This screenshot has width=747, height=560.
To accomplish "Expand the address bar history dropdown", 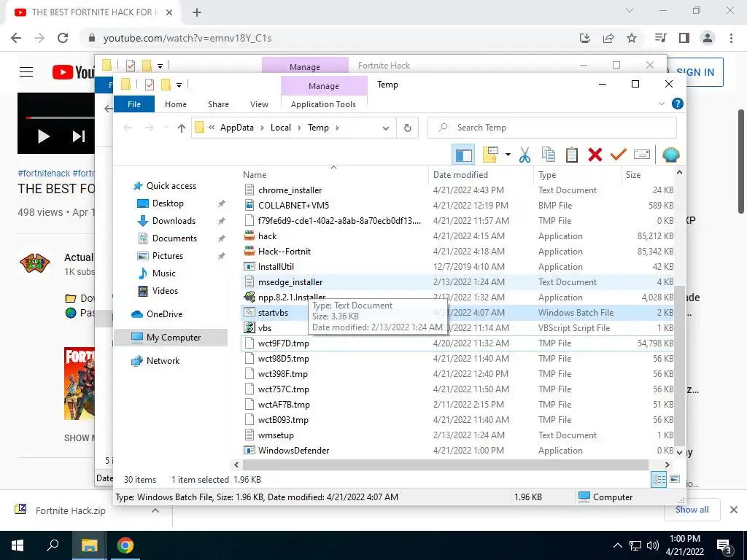I will coord(386,128).
